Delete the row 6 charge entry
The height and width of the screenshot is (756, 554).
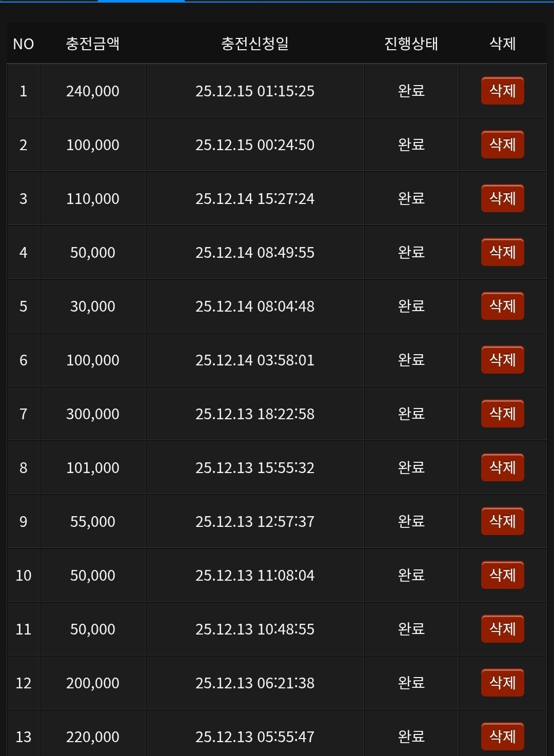point(502,360)
